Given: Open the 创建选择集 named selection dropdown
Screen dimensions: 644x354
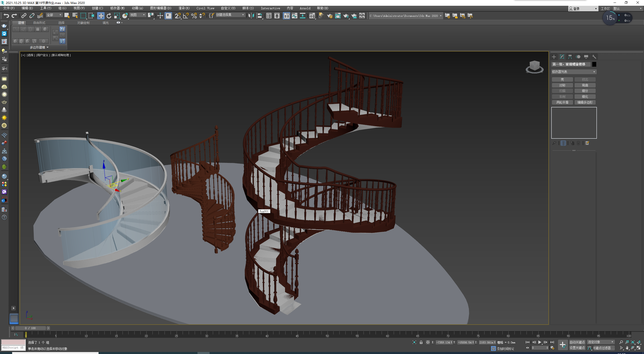Looking at the screenshot, I should coord(230,15).
